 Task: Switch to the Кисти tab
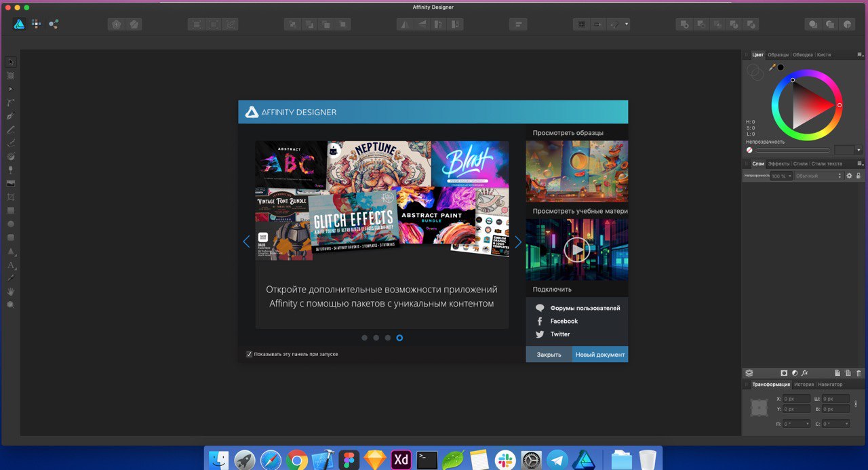[824, 54]
